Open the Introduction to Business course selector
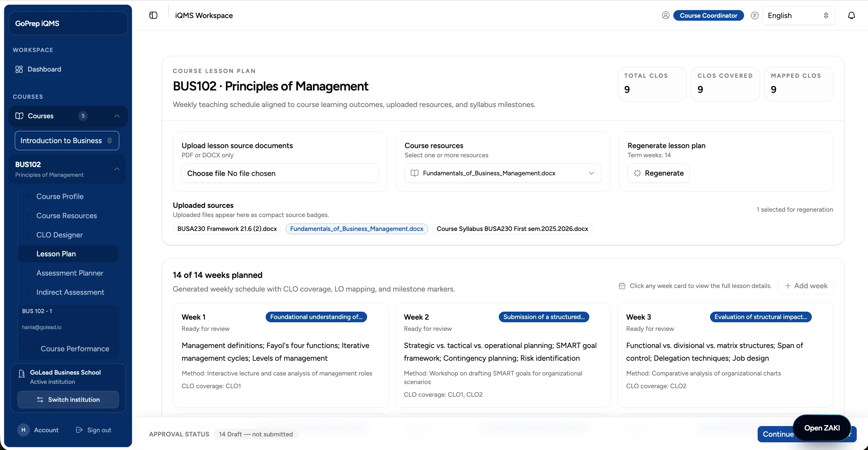 point(67,140)
